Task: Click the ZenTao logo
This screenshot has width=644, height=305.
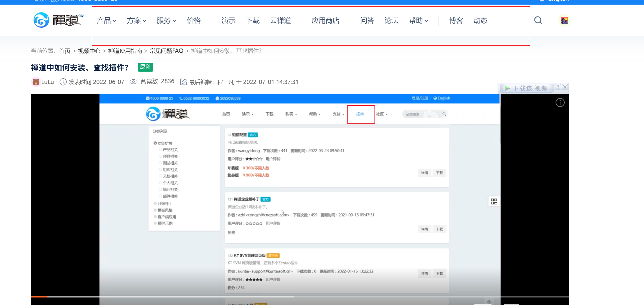Action: [x=58, y=20]
